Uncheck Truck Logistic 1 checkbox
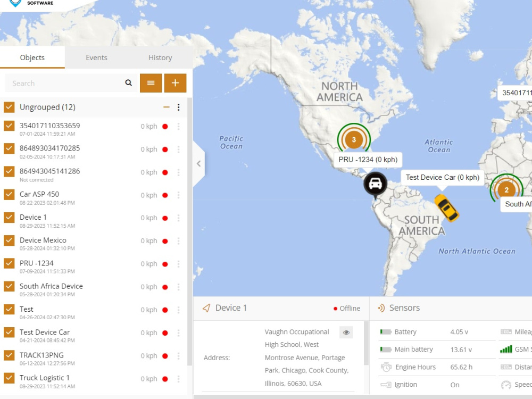The height and width of the screenshot is (399, 532). tap(9, 378)
